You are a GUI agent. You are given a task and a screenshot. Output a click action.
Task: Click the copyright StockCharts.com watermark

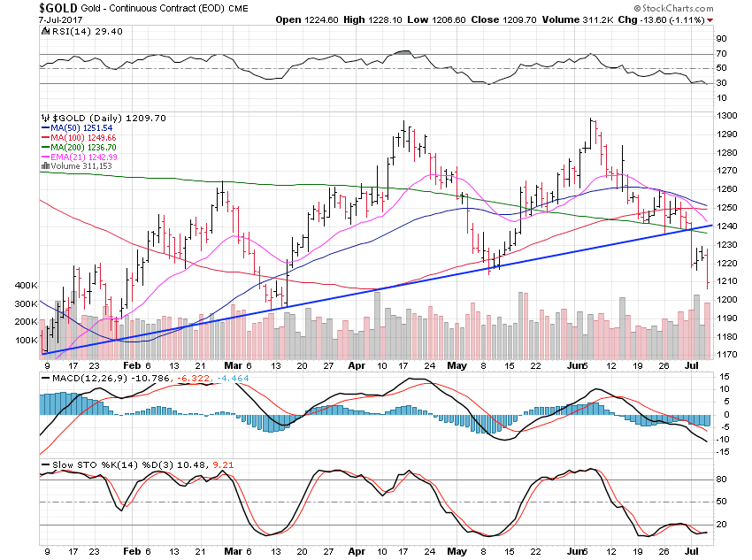(673, 8)
